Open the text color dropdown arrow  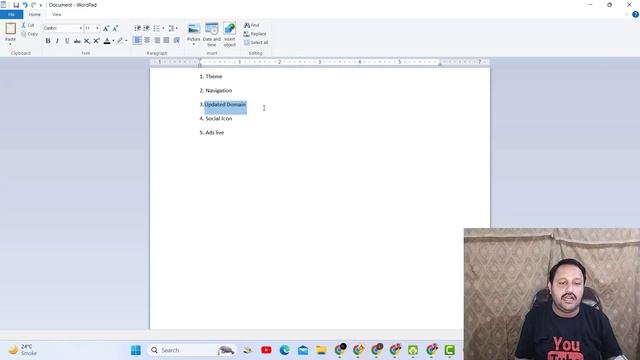click(x=113, y=41)
